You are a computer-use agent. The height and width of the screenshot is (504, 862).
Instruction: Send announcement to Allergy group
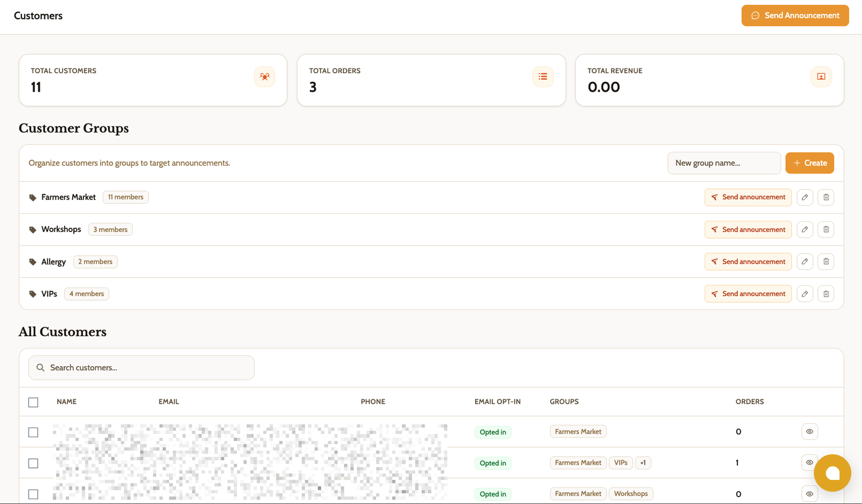click(x=748, y=262)
